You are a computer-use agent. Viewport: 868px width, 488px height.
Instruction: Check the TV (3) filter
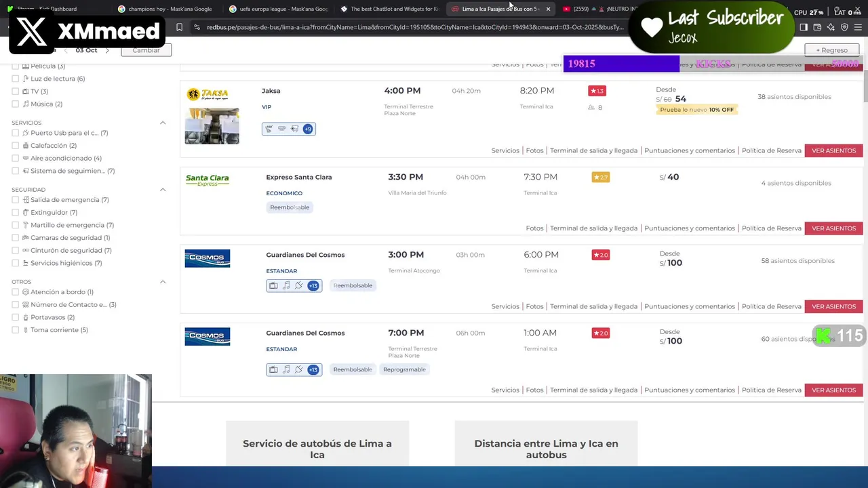[15, 91]
